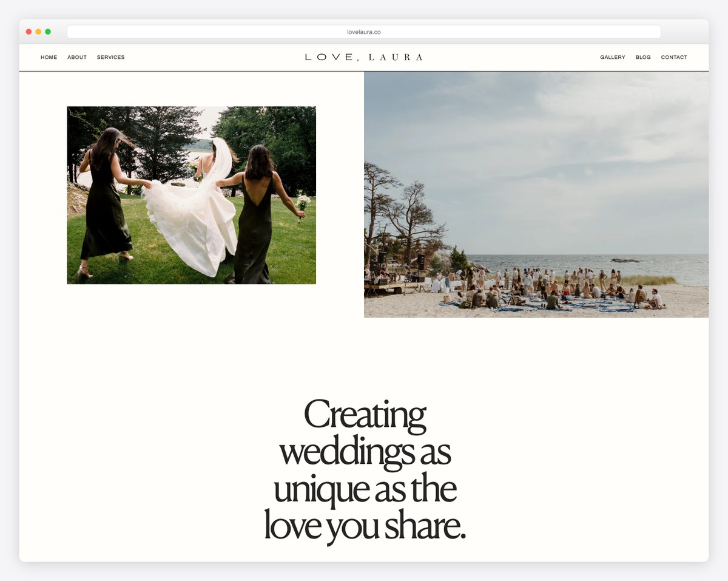Image resolution: width=728 pixels, height=581 pixels.
Task: Close the browser window
Action: [x=29, y=31]
